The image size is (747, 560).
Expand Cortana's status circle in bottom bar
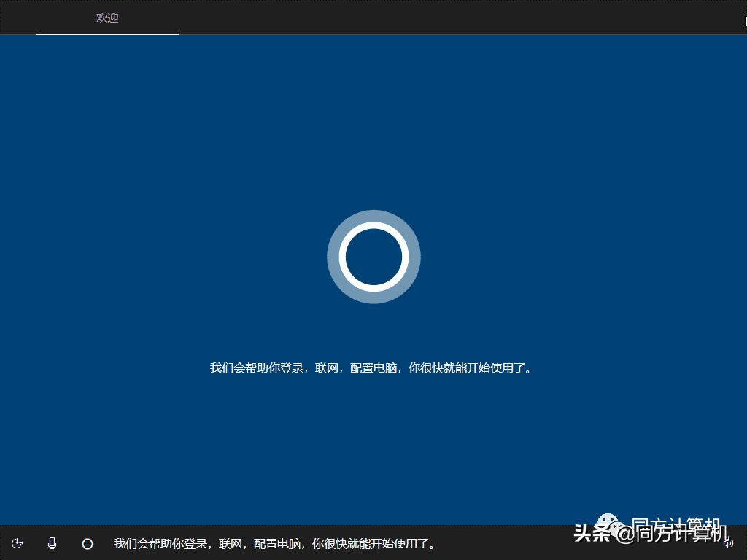(87, 543)
